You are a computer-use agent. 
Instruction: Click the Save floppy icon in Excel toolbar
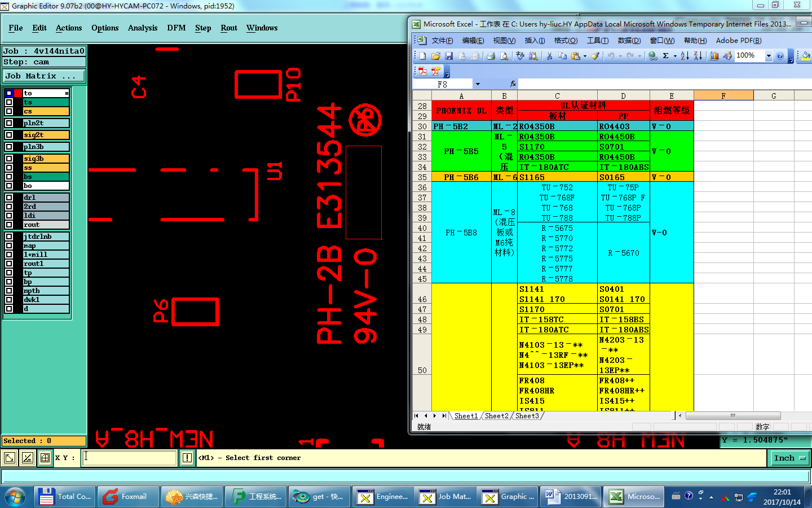click(x=449, y=56)
